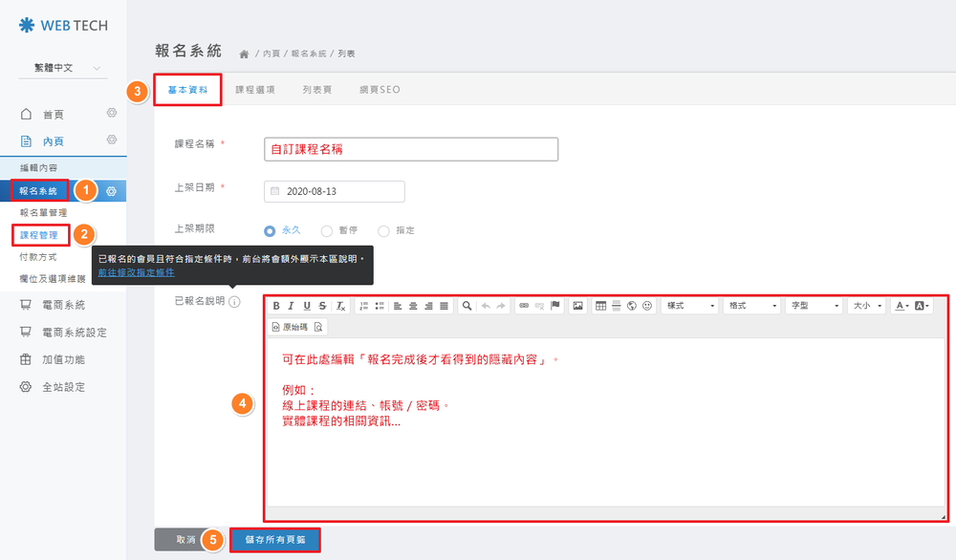
Task: Choose the 暫停 radio option
Action: [x=327, y=230]
